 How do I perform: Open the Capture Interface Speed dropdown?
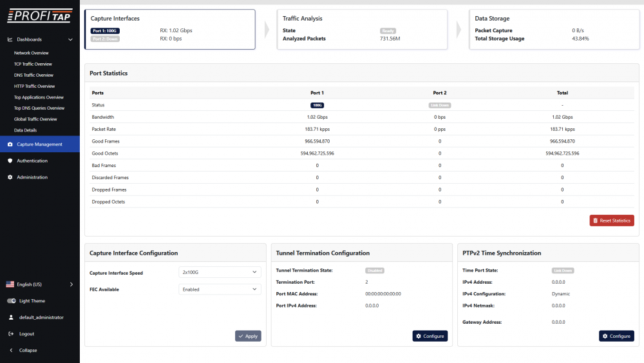220,272
